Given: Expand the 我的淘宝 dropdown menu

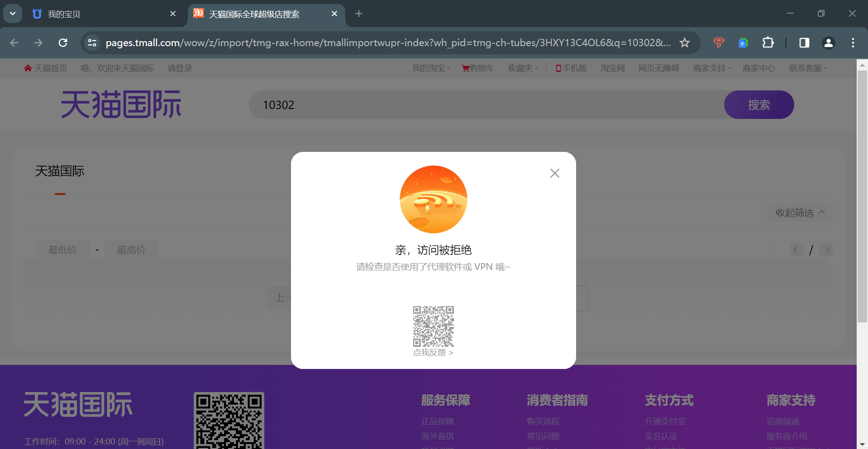Looking at the screenshot, I should coord(430,68).
